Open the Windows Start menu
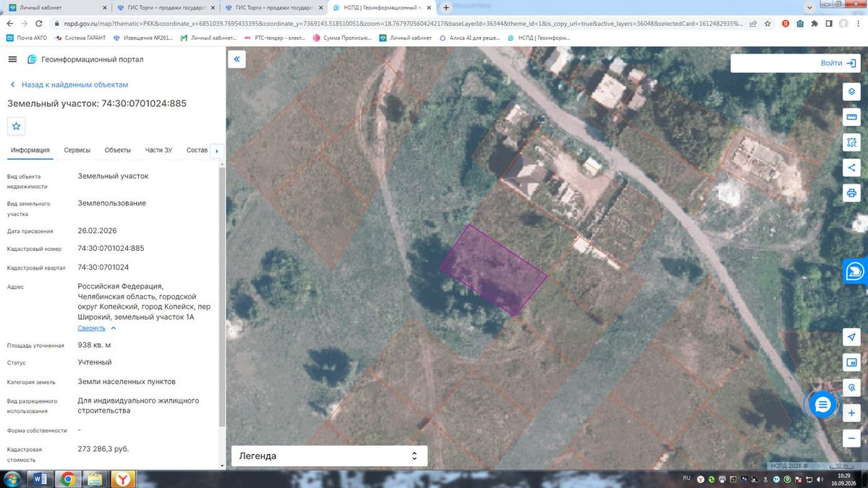 12,479
